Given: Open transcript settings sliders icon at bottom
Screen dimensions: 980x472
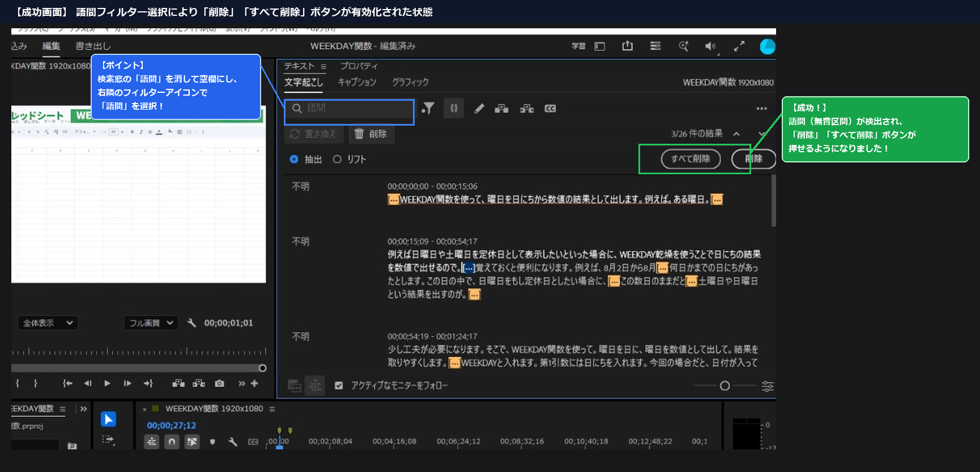Looking at the screenshot, I should (768, 386).
